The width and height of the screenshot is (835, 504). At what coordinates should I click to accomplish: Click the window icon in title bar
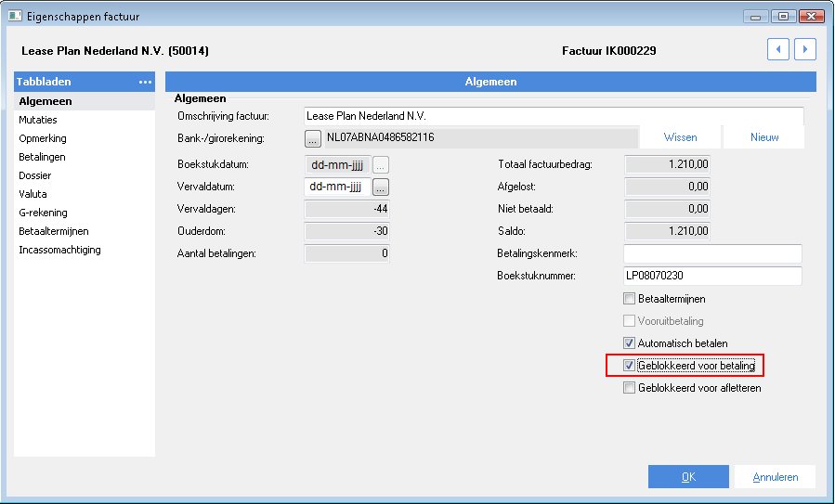(12, 16)
